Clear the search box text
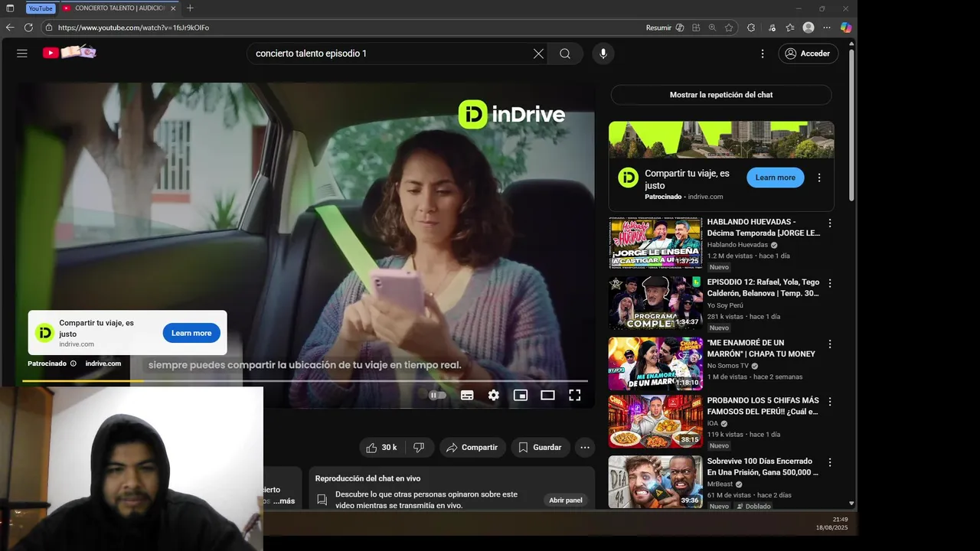Screen dimensions: 980x551 point(538,54)
